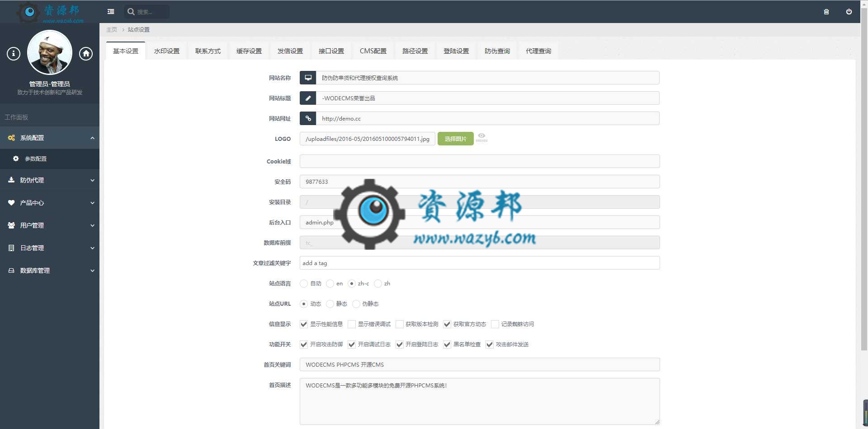
Task: Click the link icon beside 网站网址
Action: click(x=308, y=118)
